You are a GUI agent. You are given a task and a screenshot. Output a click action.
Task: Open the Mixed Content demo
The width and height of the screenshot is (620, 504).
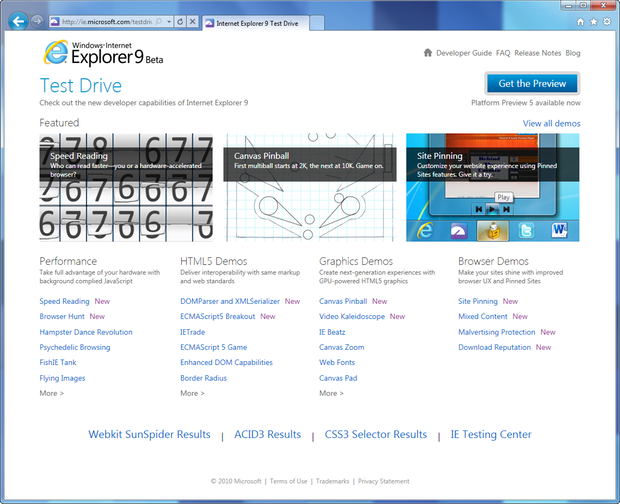(482, 316)
